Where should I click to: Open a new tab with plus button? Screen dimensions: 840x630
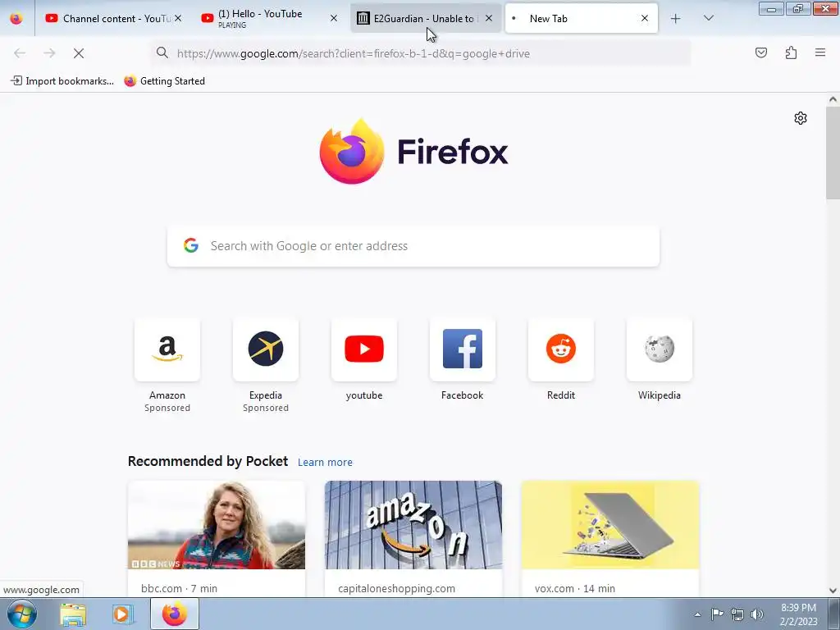[676, 19]
